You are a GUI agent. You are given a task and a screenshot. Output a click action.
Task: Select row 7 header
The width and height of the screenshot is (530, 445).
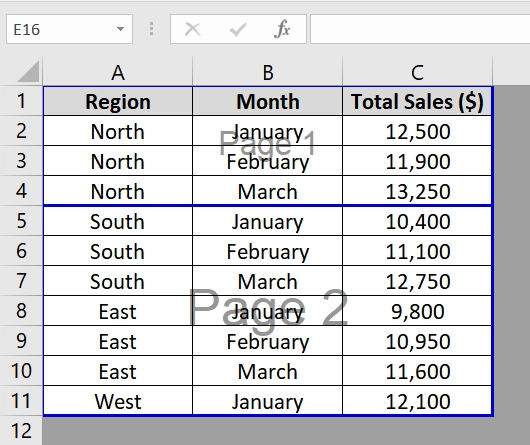point(21,281)
